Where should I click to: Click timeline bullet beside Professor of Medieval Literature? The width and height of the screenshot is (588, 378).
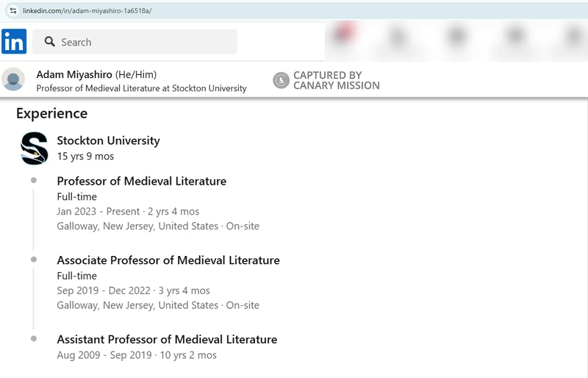tap(34, 180)
